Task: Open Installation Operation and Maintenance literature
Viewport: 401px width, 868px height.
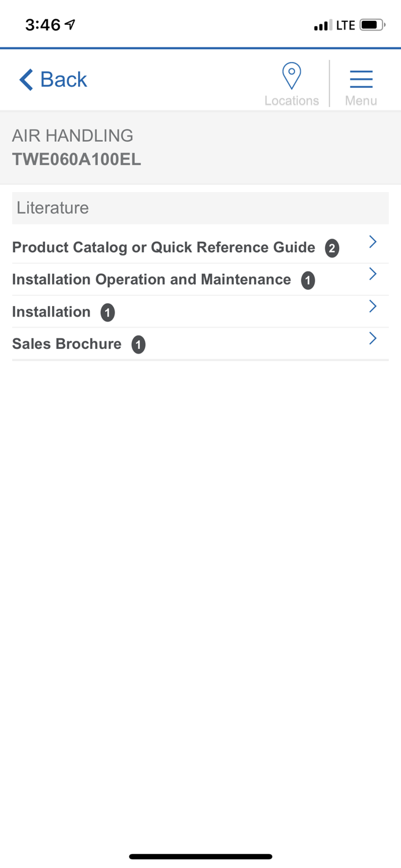Action: [151, 279]
